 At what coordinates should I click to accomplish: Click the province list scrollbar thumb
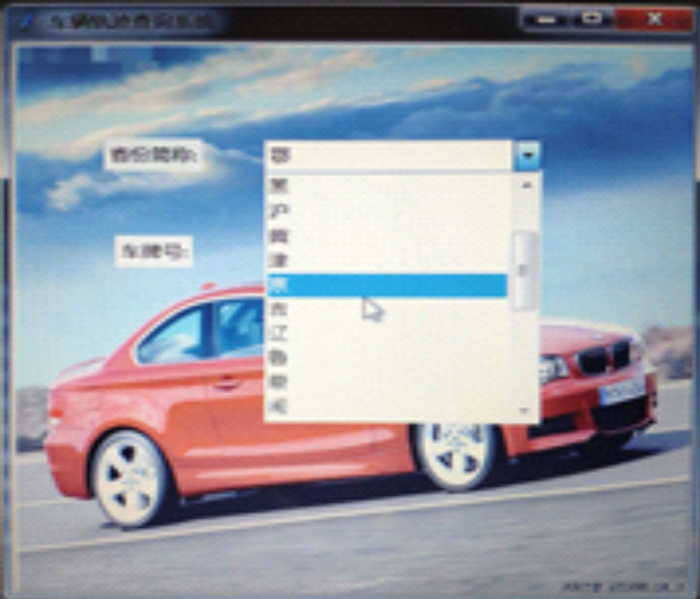point(524,270)
